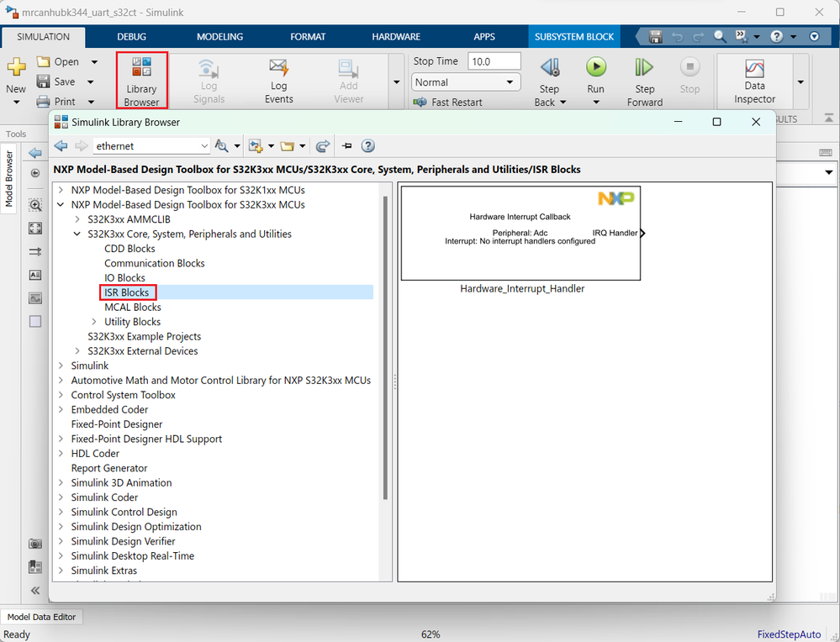Click the refresh library icon in Library Browser
Screen dimensions: 840x642
click(323, 145)
